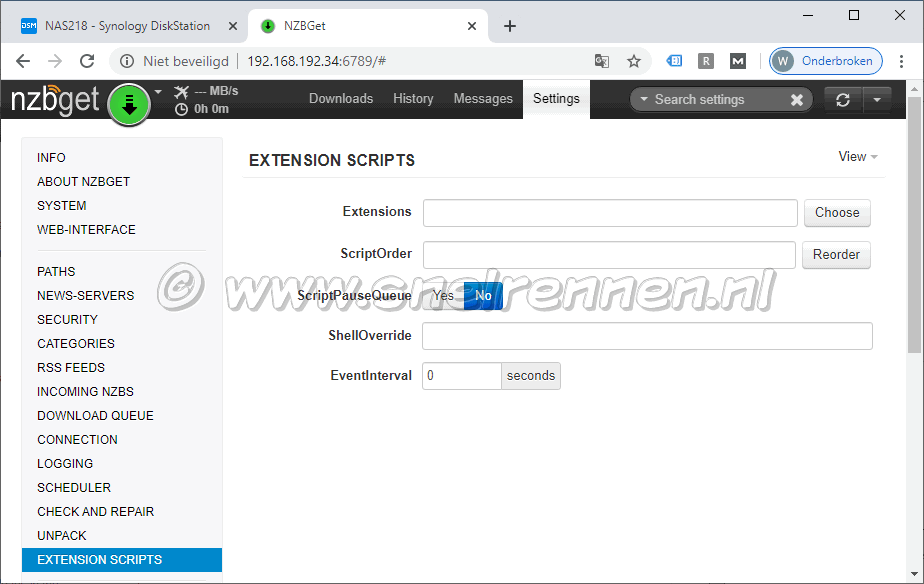Image resolution: width=924 pixels, height=584 pixels.
Task: Click the Choose button for Extensions
Action: pos(837,213)
